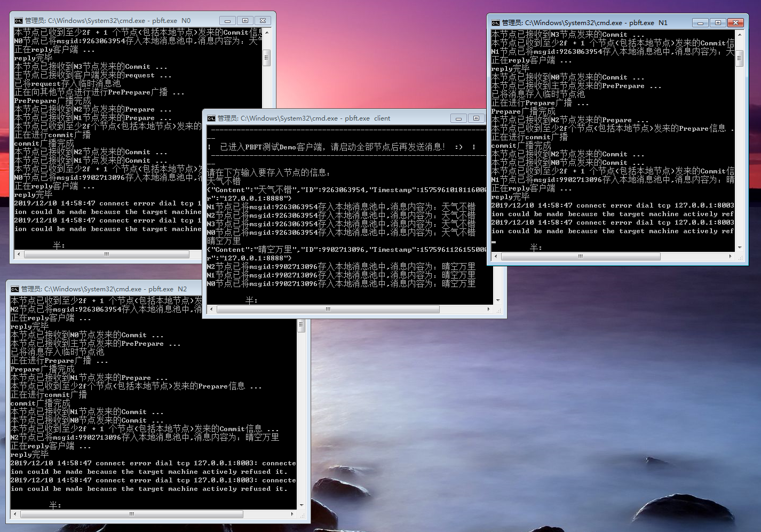
Task: Click the 'pbft.exe client' window title text
Action: (x=367, y=118)
